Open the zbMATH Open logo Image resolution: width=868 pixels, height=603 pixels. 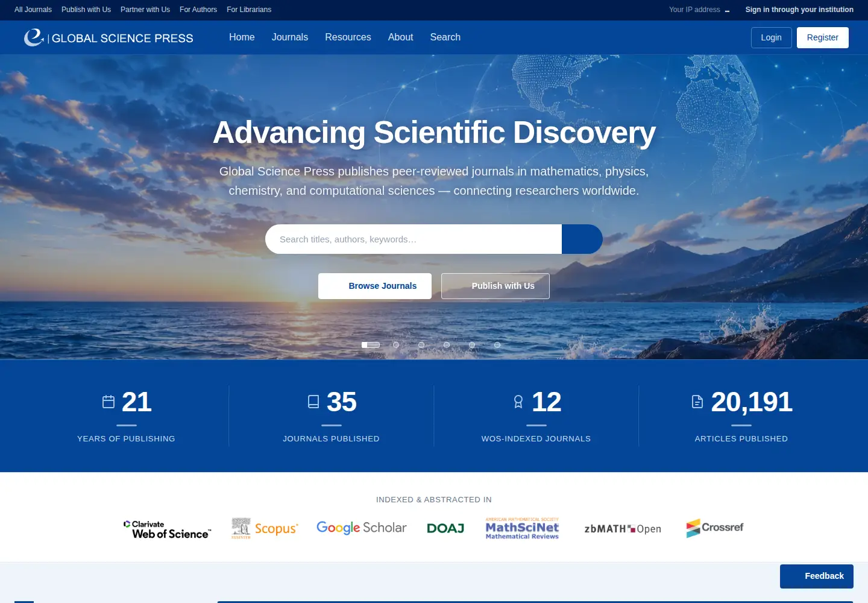(x=623, y=529)
